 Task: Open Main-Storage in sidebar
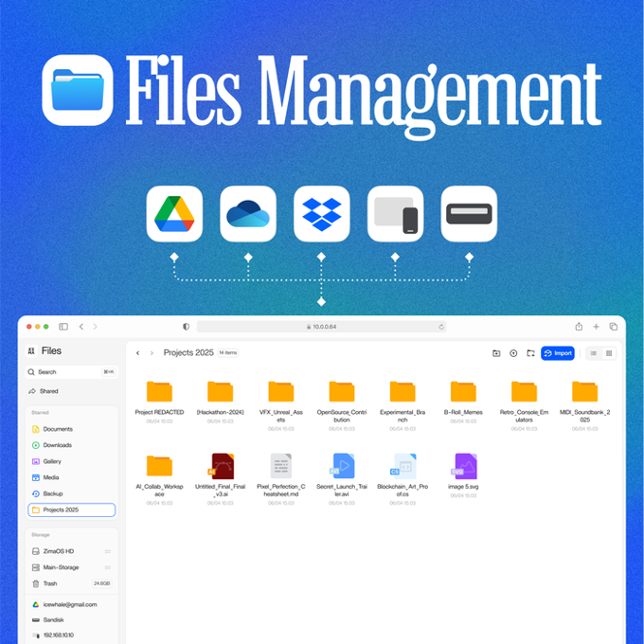pos(55,567)
